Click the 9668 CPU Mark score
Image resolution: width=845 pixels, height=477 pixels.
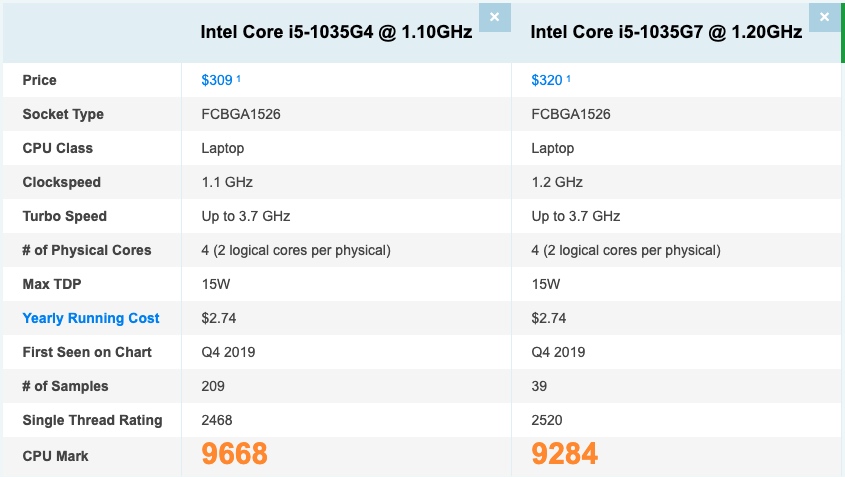coord(234,455)
